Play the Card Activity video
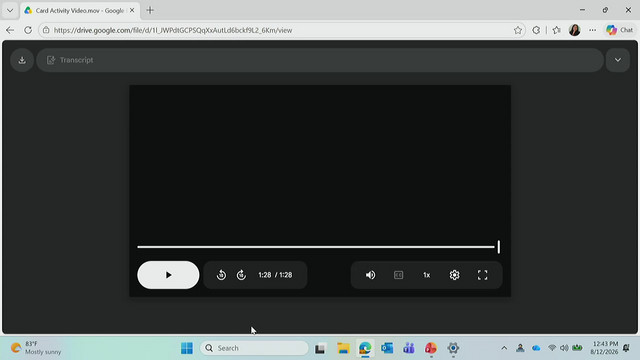The width and height of the screenshot is (640, 360). [168, 275]
